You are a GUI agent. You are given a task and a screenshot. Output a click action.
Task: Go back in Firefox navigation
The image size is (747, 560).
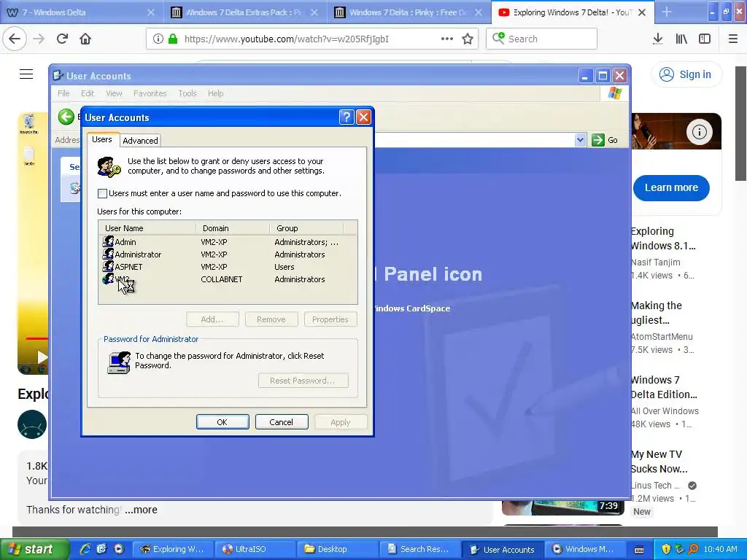coord(15,39)
